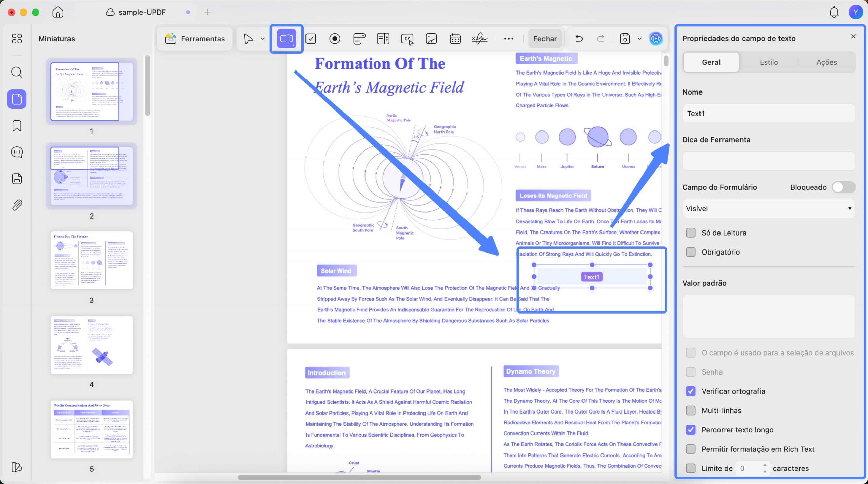
Task: Select the checkbox field tool
Action: tap(311, 39)
